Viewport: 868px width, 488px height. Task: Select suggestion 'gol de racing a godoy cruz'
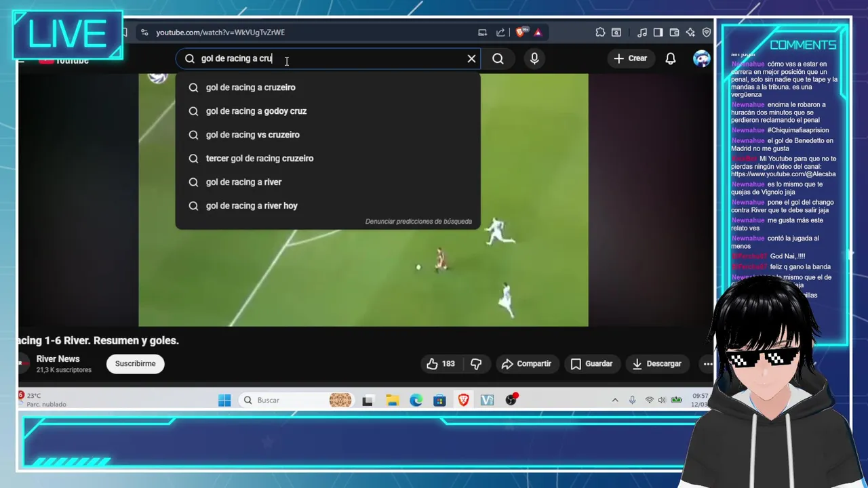coord(328,111)
